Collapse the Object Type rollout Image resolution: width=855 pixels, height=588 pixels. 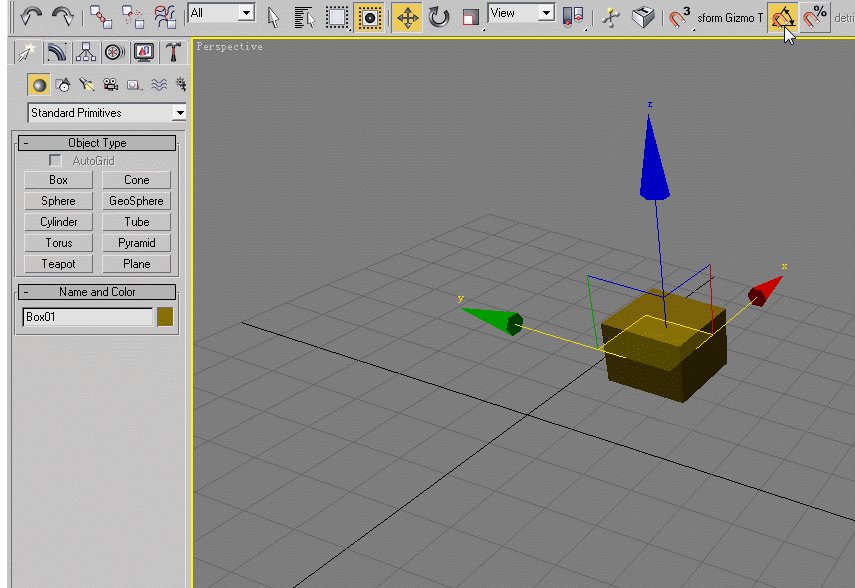coord(97,143)
